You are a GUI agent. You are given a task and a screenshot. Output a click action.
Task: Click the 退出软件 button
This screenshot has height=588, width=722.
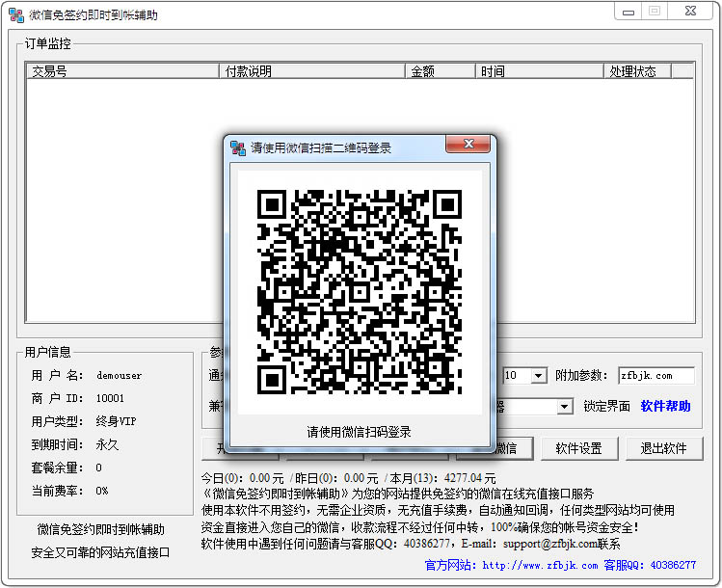click(x=663, y=448)
